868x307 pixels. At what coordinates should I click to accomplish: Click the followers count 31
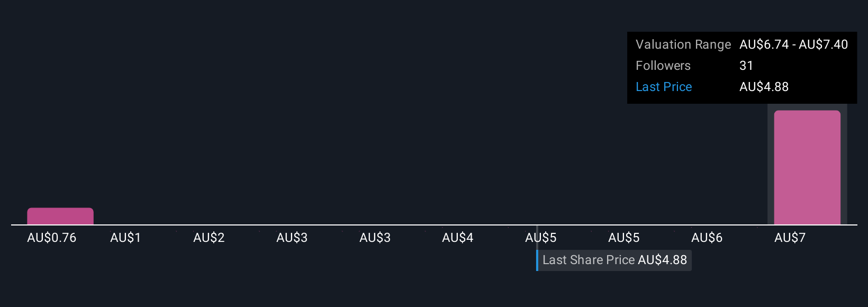coord(746,66)
